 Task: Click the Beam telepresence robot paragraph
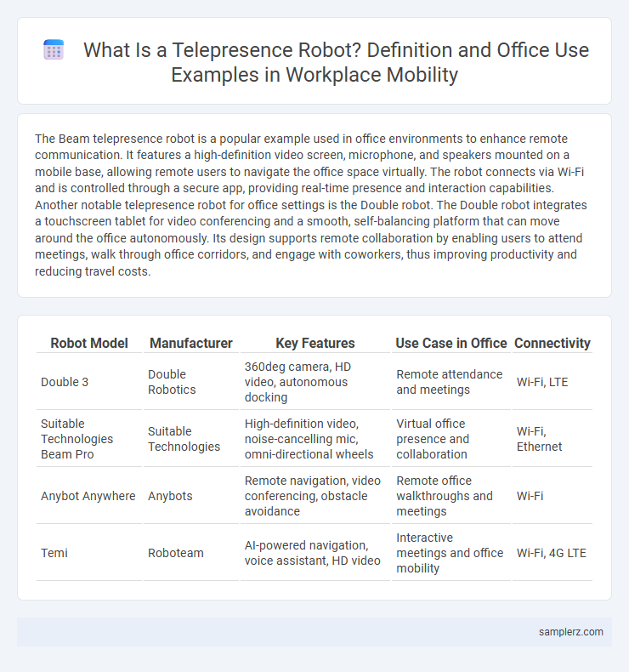(311, 205)
